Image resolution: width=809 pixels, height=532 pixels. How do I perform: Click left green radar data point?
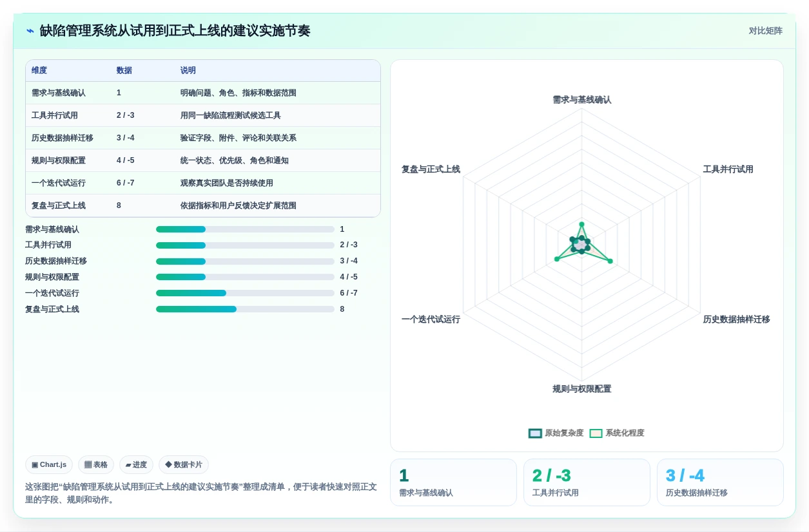557,259
